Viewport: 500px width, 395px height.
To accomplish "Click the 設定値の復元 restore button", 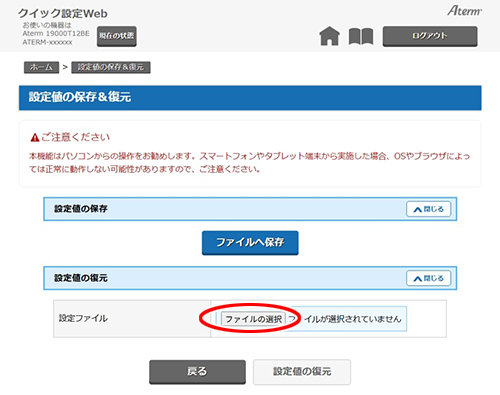I will pos(302,372).
